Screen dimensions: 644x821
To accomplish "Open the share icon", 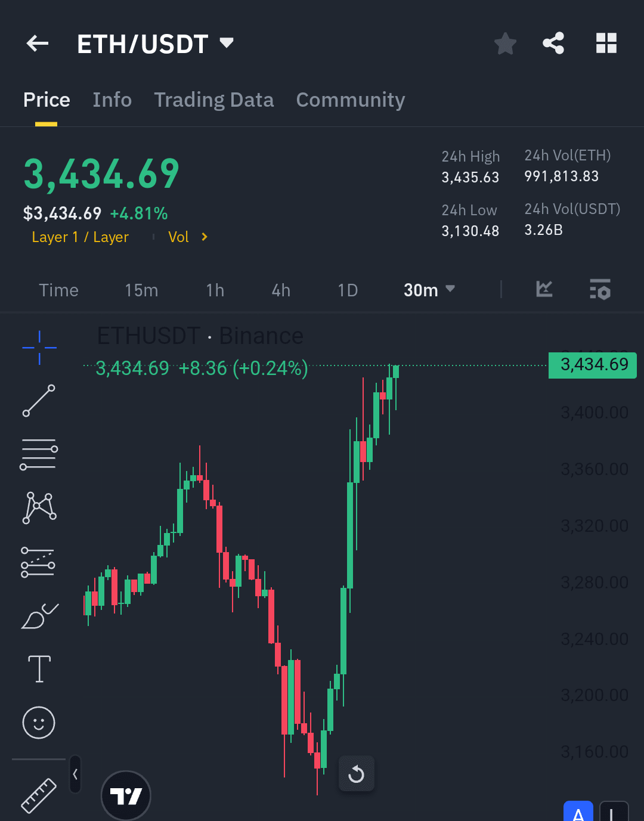I will coord(553,44).
